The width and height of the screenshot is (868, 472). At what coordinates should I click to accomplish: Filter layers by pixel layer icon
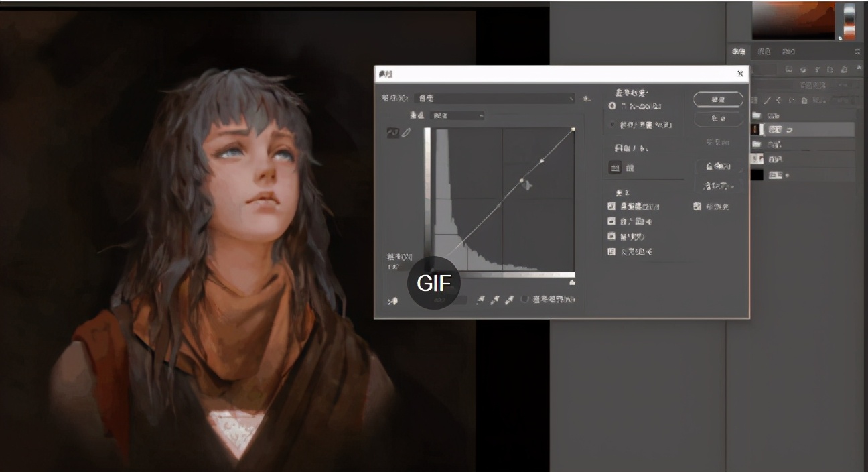[x=790, y=69]
